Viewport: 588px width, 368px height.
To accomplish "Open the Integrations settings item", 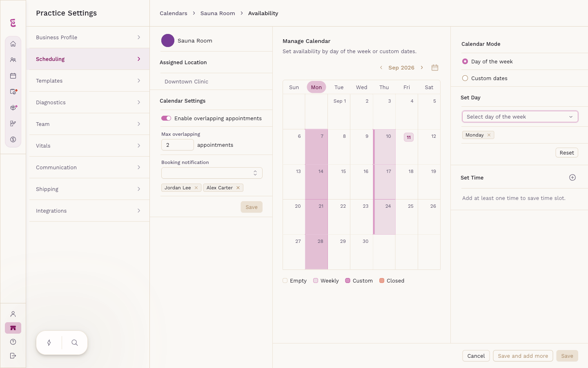I will (x=89, y=211).
